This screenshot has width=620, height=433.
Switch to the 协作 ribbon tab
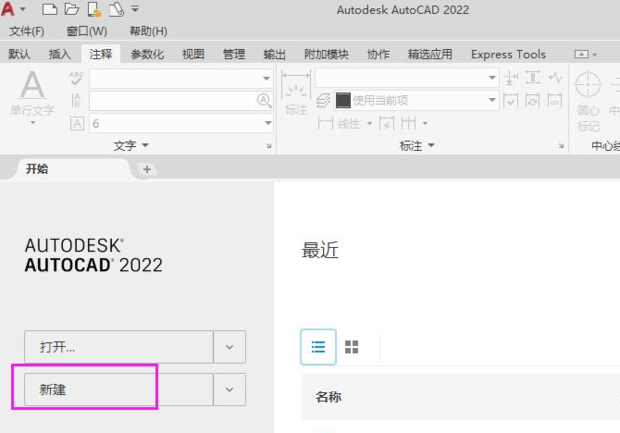[x=378, y=54]
